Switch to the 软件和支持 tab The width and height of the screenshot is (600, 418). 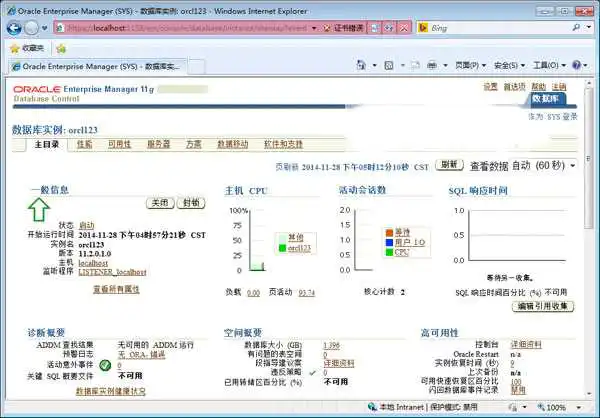pyautogui.click(x=283, y=144)
